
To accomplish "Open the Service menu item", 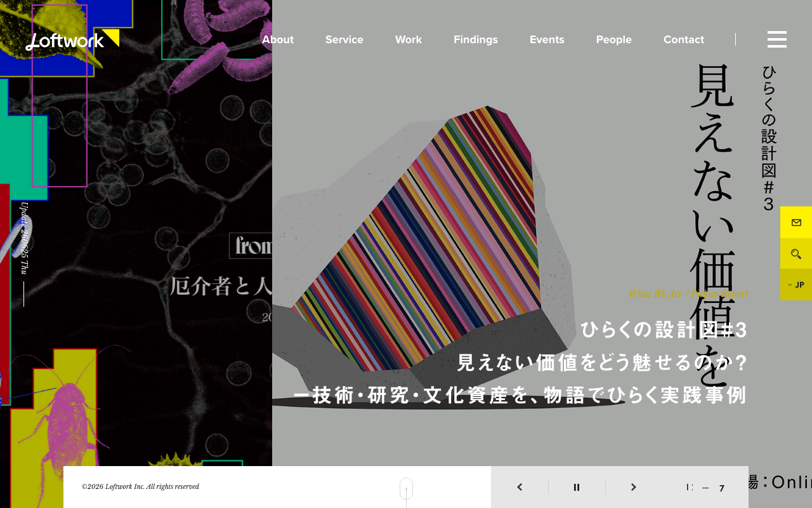I will point(344,39).
